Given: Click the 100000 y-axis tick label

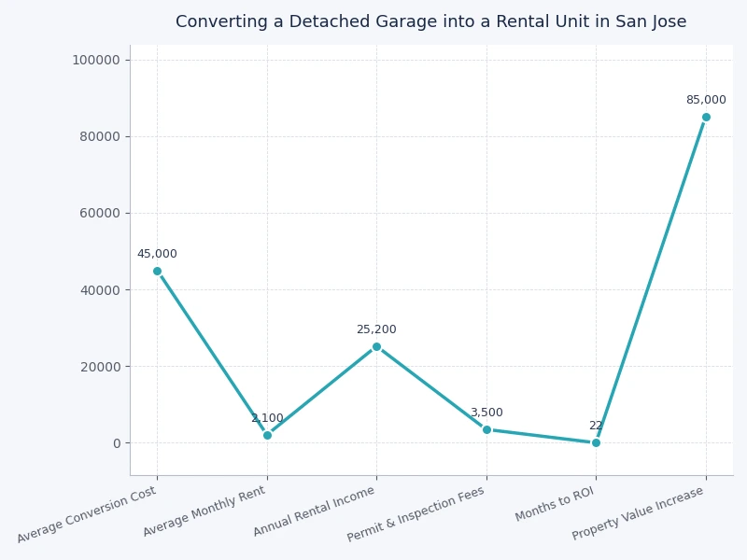Looking at the screenshot, I should point(96,60).
